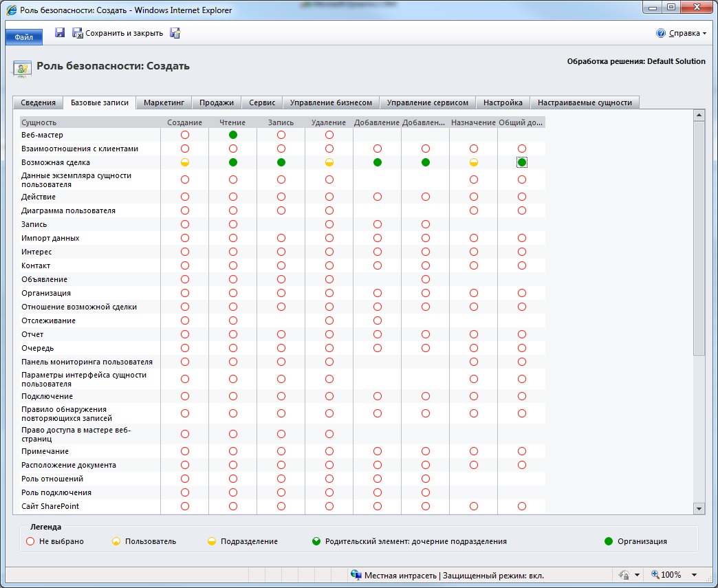Switch to the Маркетинг tab
The height and width of the screenshot is (588, 718).
[x=164, y=102]
